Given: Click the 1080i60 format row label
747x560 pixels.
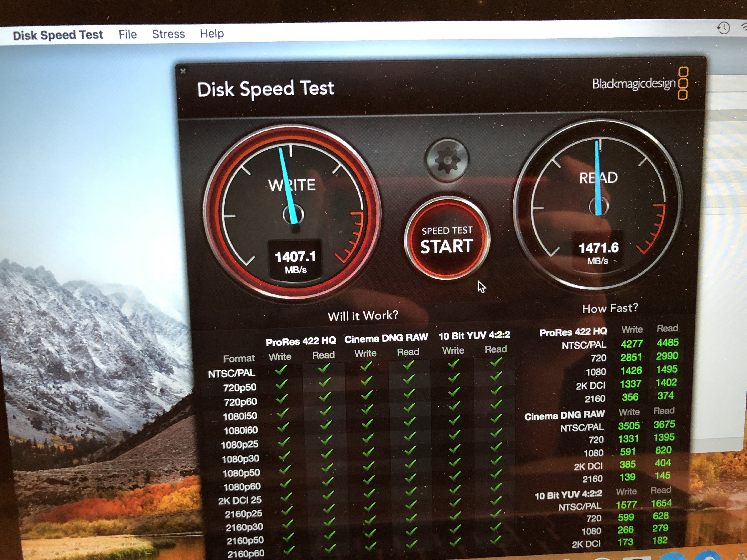Looking at the screenshot, I should pos(241,430).
